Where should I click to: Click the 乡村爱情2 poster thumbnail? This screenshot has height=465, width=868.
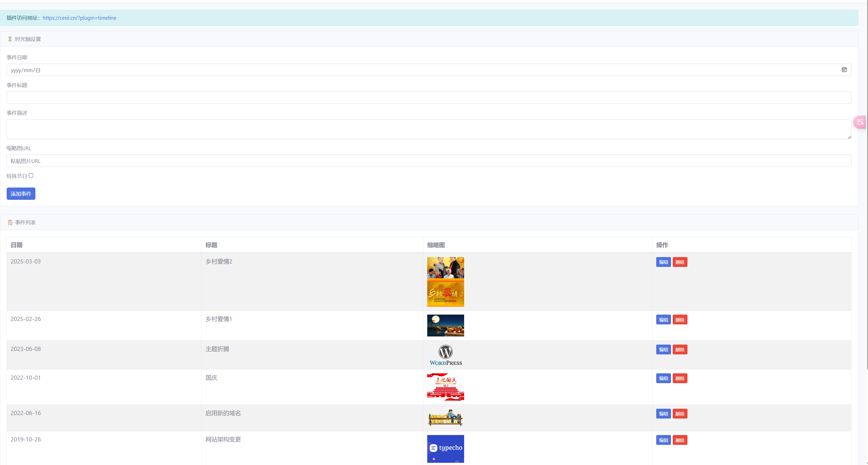pos(445,282)
